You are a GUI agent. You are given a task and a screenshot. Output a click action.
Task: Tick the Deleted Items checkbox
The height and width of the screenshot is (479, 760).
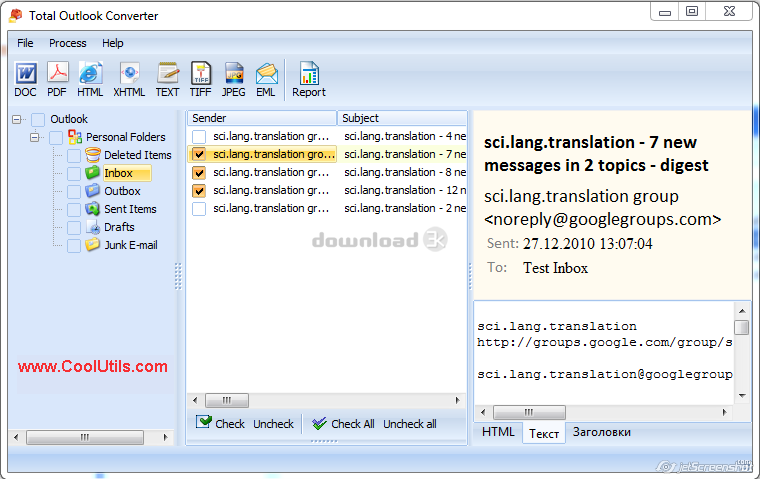click(74, 156)
